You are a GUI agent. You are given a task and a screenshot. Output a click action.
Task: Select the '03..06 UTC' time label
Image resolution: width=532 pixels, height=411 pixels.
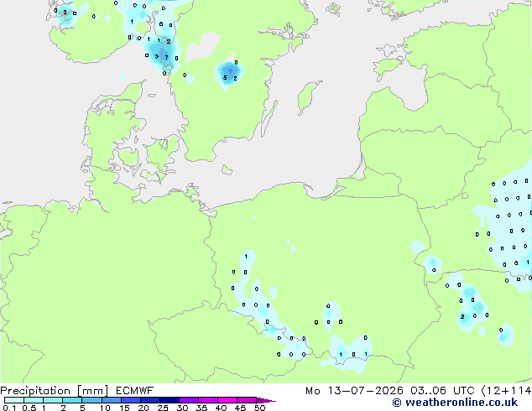tap(442, 391)
